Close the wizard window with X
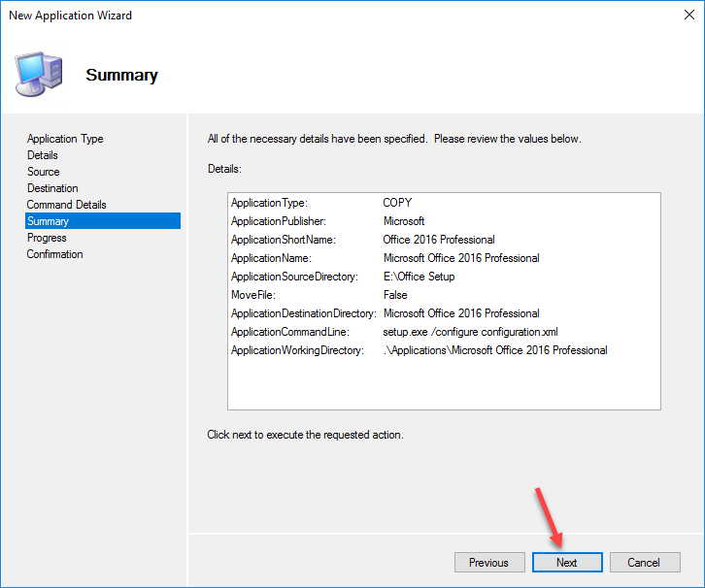The height and width of the screenshot is (588, 705). coord(682,16)
